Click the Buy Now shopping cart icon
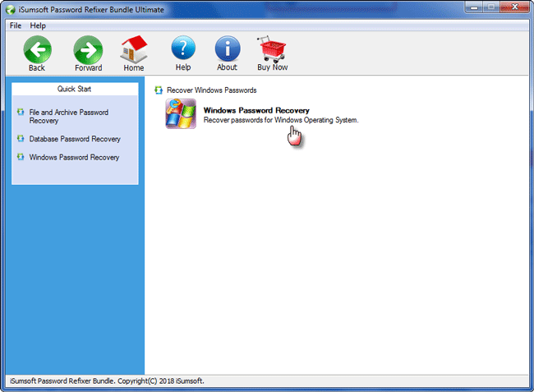This screenshot has width=534, height=392. (x=272, y=49)
